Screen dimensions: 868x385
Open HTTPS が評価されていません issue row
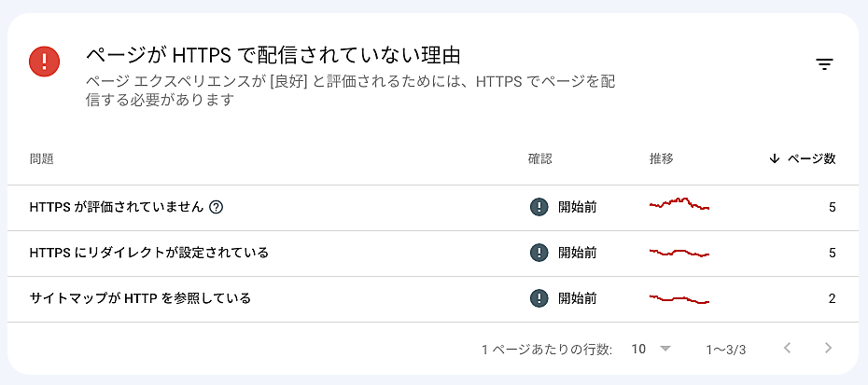pyautogui.click(x=117, y=207)
